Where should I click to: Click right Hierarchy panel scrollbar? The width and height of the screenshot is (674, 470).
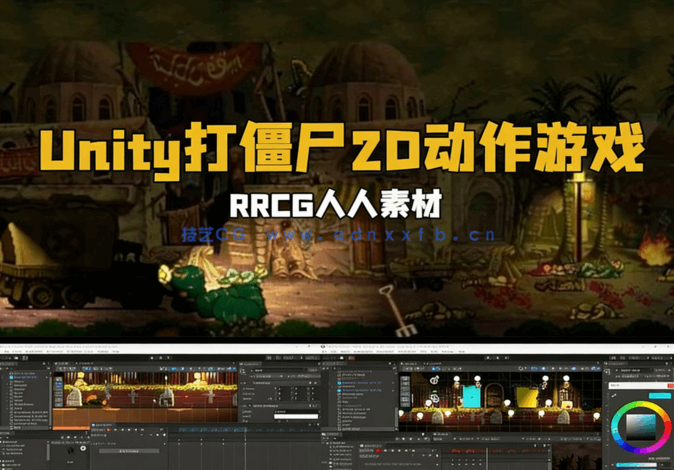[396, 417]
